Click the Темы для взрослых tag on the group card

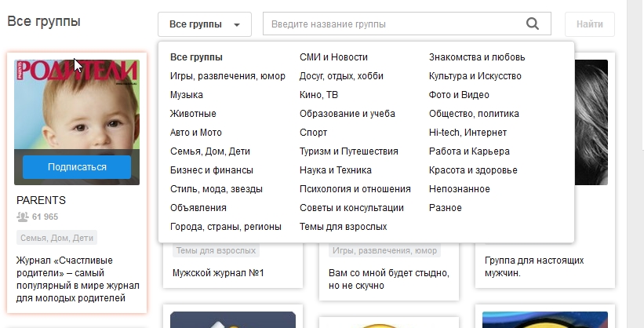click(x=216, y=250)
